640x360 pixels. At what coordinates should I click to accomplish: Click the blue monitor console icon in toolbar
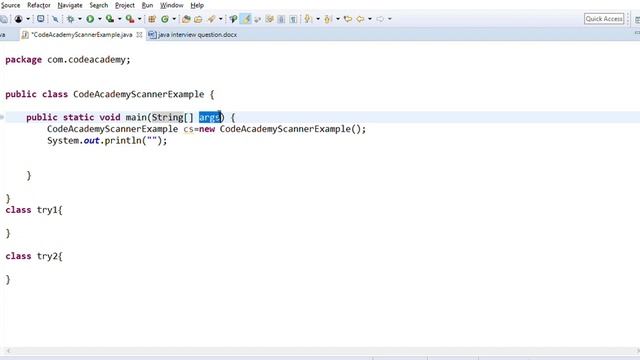[40, 19]
